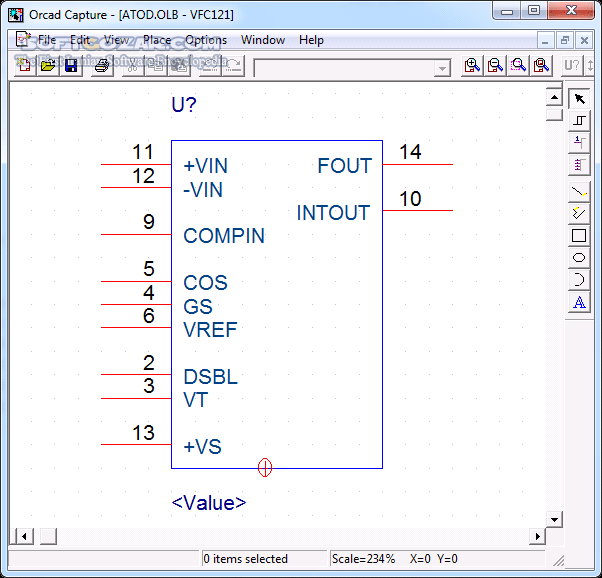
Task: Select the arrow Select tool
Action: (579, 99)
